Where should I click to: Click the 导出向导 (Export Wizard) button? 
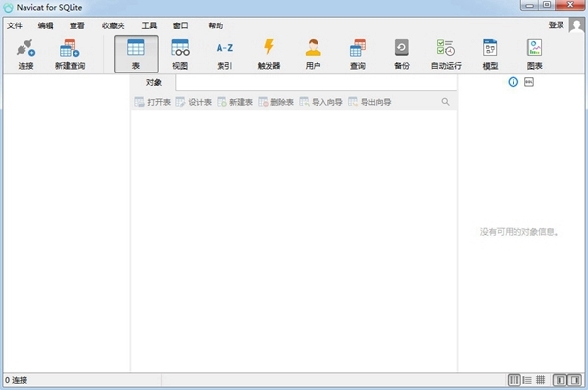click(369, 102)
